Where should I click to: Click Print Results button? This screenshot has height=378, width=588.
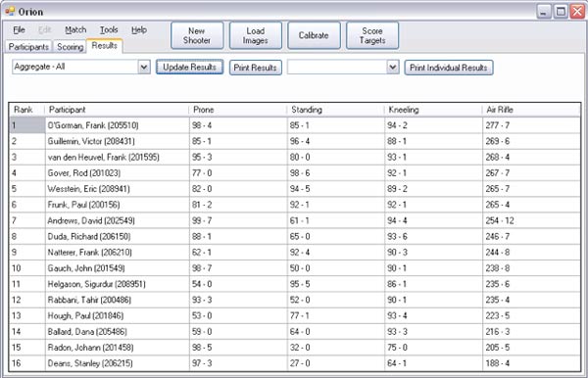256,68
